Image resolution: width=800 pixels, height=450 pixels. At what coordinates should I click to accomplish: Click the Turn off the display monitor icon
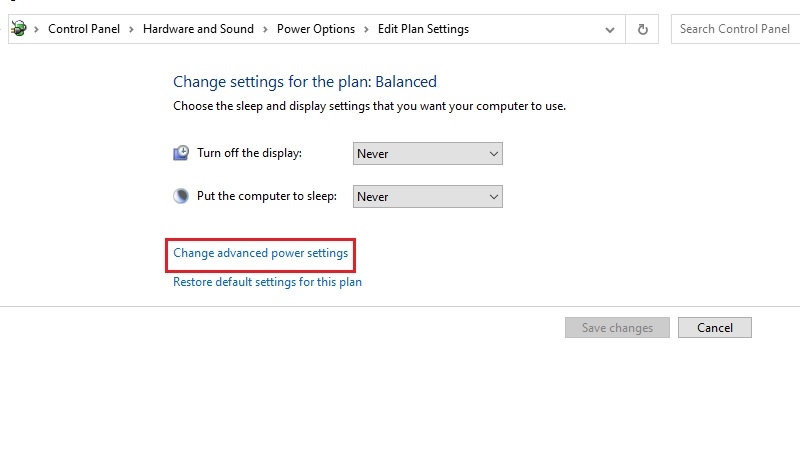[x=181, y=153]
